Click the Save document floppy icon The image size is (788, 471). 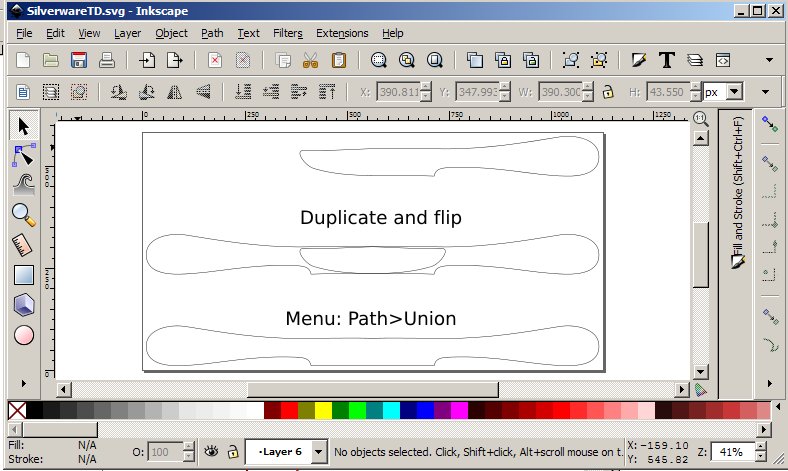pos(78,60)
